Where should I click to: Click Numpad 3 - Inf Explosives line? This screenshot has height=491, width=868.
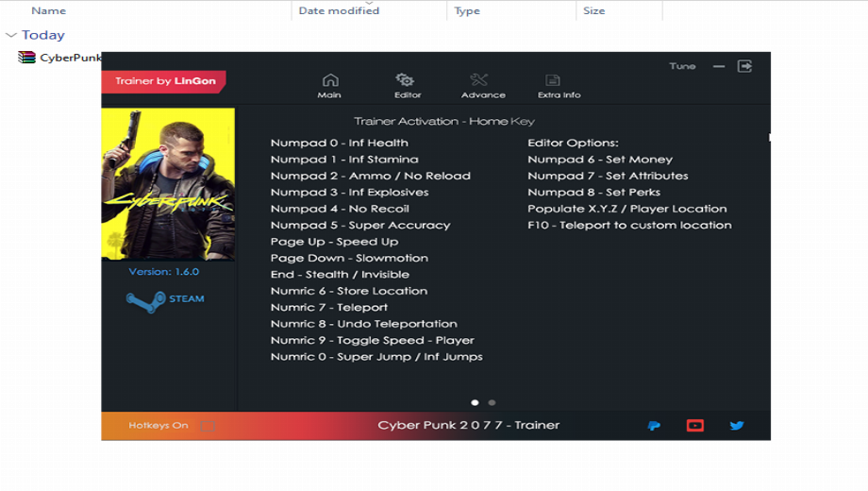click(349, 193)
